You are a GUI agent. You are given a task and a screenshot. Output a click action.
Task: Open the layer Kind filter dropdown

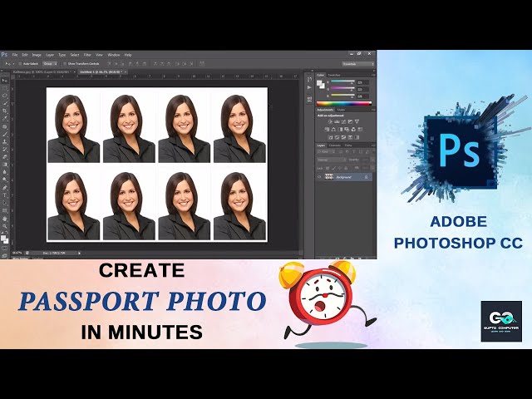[328, 152]
